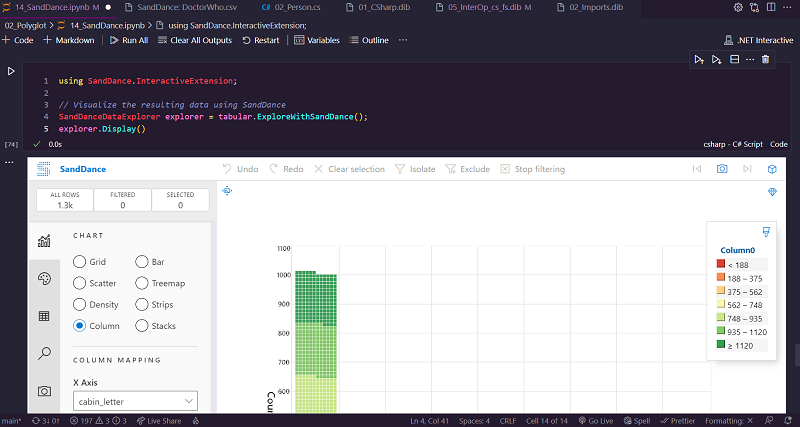Click the camera snapshot icon in SandDance toolbar
This screenshot has width=800, height=427.
(x=721, y=169)
